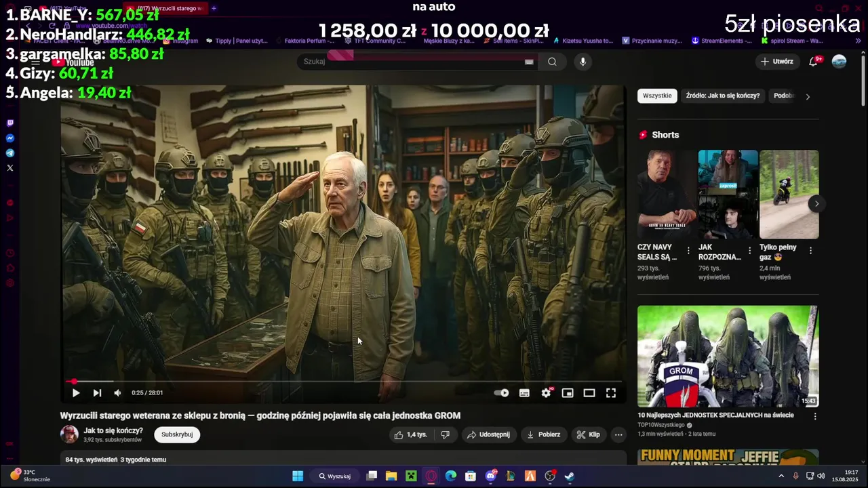Click the Subskrybuj button
Viewport: 868px width, 488px height.
pos(177,434)
